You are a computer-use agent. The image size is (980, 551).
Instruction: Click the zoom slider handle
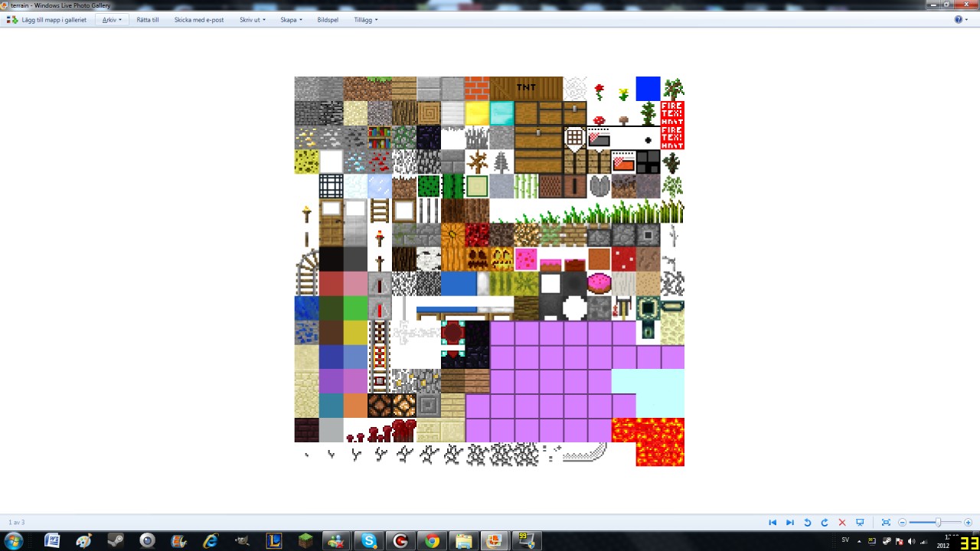(x=938, y=522)
